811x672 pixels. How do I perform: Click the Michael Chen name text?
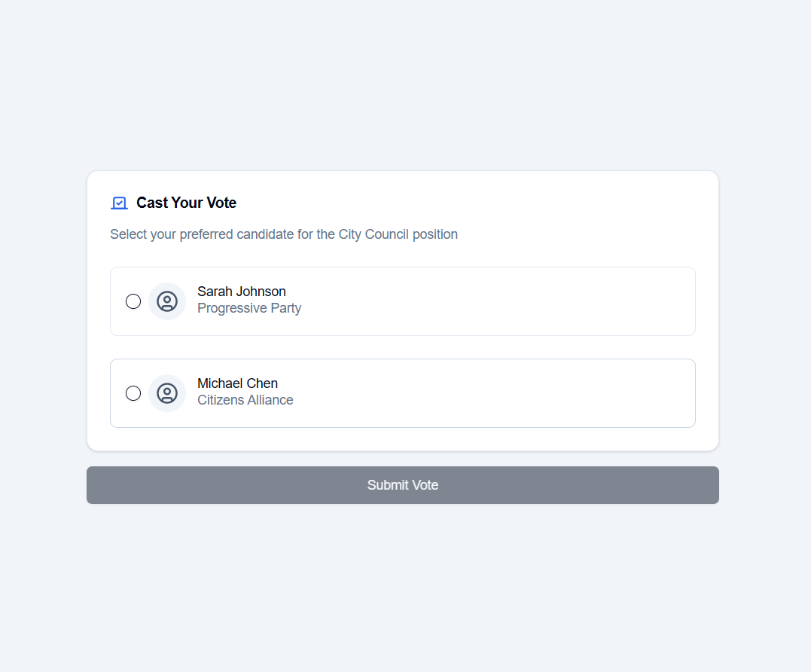[x=237, y=383]
